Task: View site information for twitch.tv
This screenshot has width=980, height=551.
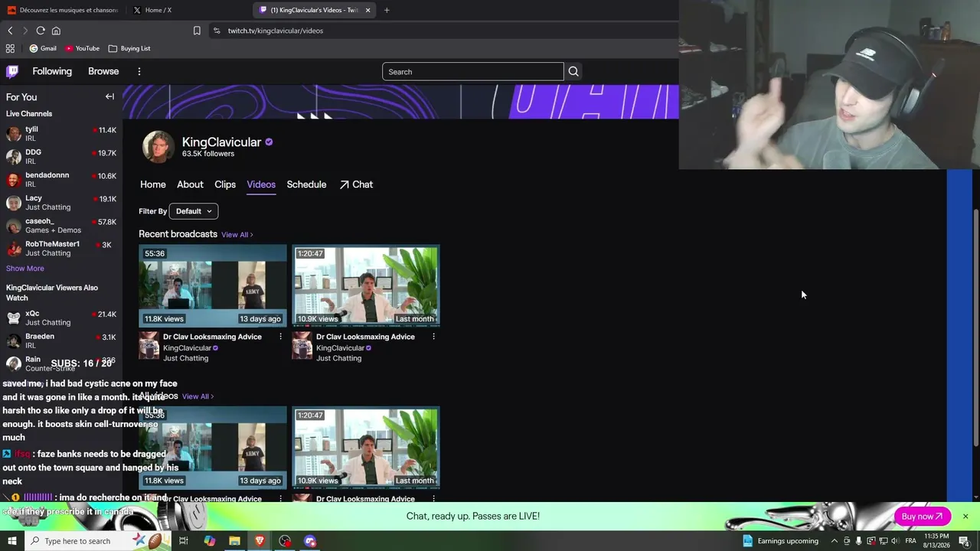Action: tap(217, 31)
